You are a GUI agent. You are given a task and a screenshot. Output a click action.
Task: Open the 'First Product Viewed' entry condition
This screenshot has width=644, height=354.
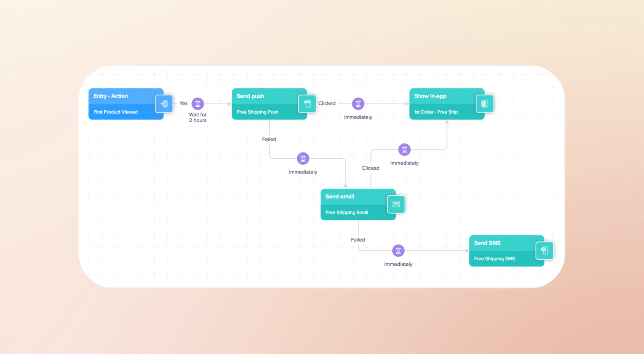pyautogui.click(x=115, y=112)
